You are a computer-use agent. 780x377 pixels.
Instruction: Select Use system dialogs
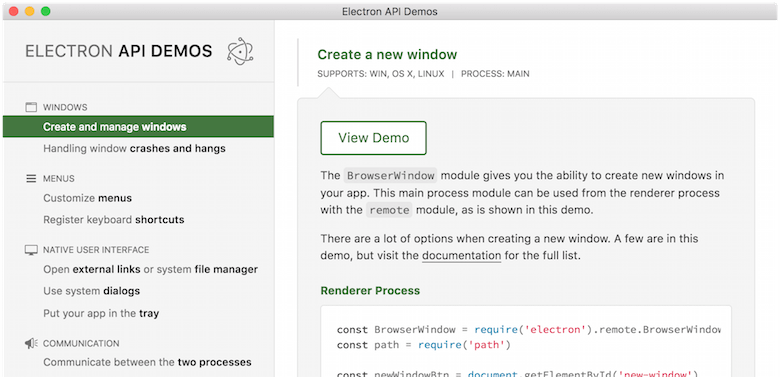[92, 291]
